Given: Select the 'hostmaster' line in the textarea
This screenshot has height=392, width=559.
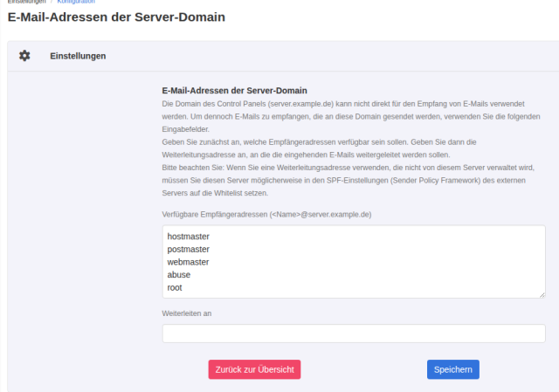Looking at the screenshot, I should click(x=189, y=237).
